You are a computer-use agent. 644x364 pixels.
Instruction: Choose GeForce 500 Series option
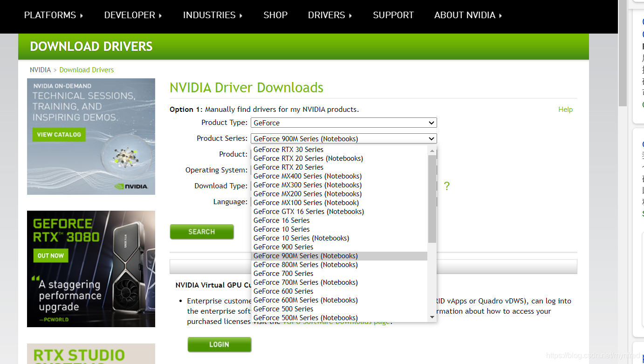[x=339, y=309]
